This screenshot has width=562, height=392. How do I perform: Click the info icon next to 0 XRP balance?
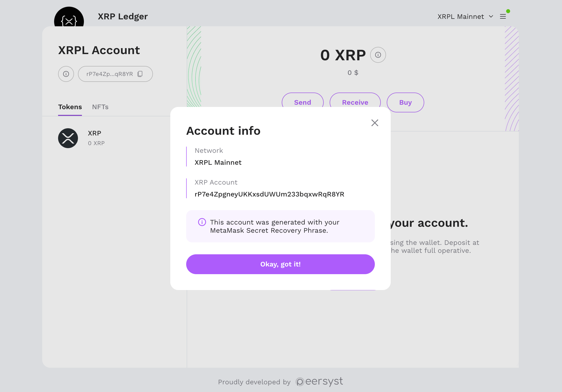[x=378, y=55]
